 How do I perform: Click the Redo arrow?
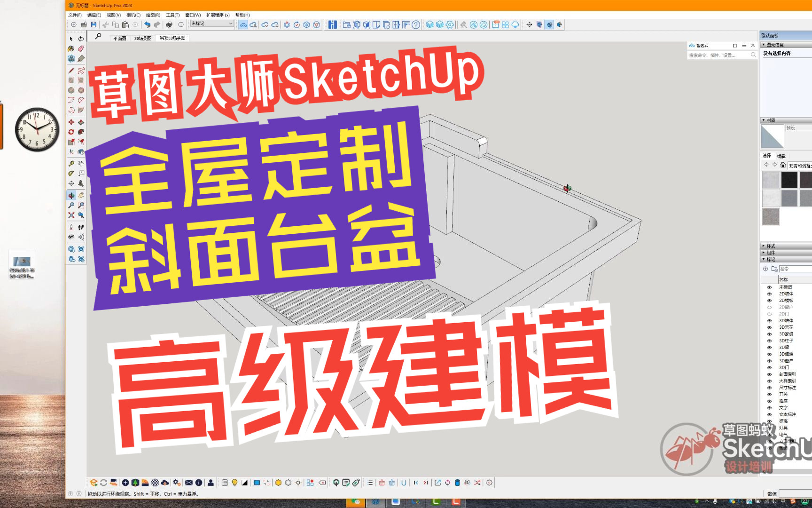(157, 24)
